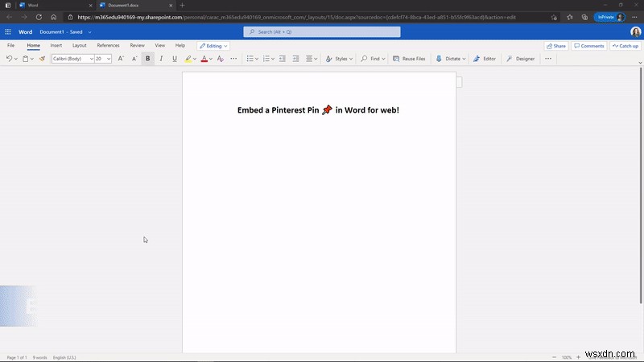Select the Format Painter icon
Image resolution: width=644 pixels, height=362 pixels.
pos(42,59)
